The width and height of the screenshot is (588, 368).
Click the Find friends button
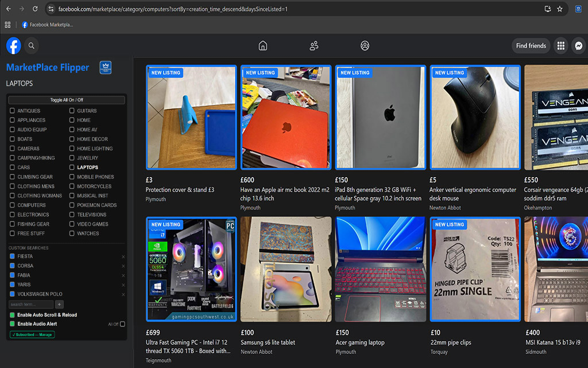tap(531, 46)
